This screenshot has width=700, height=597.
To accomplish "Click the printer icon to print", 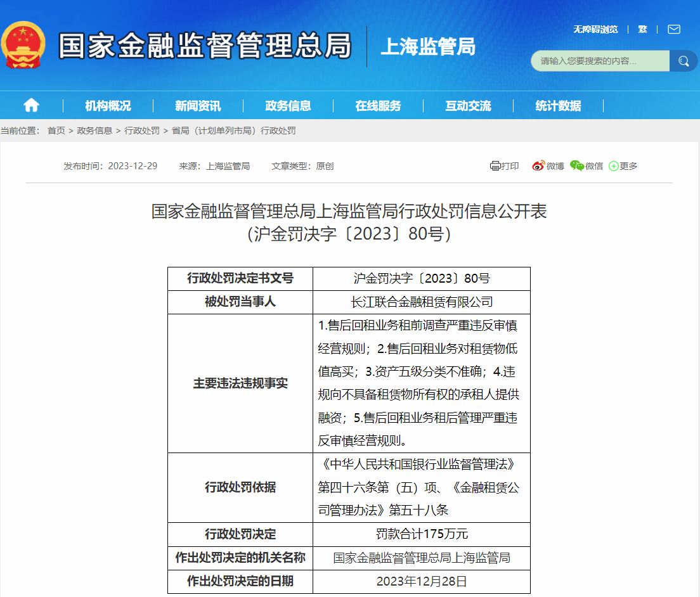I will tap(495, 166).
